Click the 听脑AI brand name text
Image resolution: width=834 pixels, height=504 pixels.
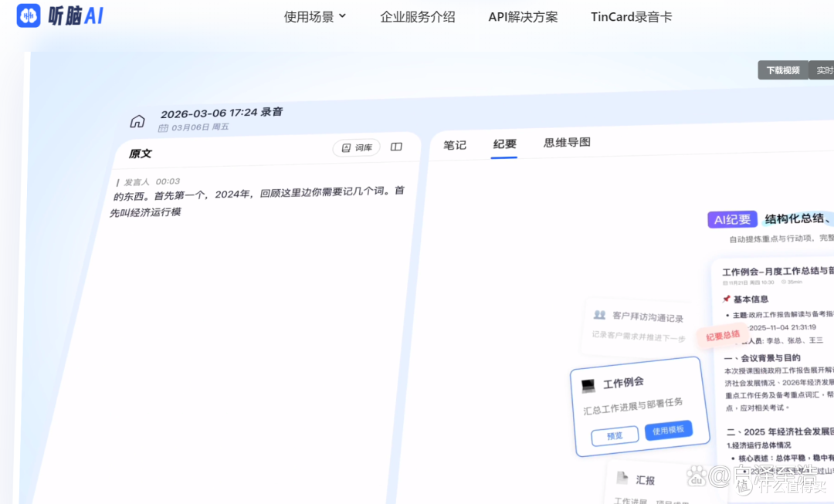(76, 16)
